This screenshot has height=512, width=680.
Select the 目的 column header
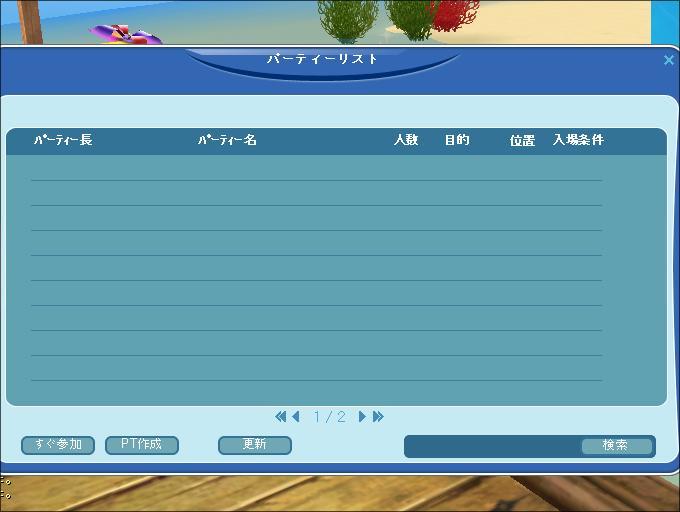pyautogui.click(x=457, y=141)
